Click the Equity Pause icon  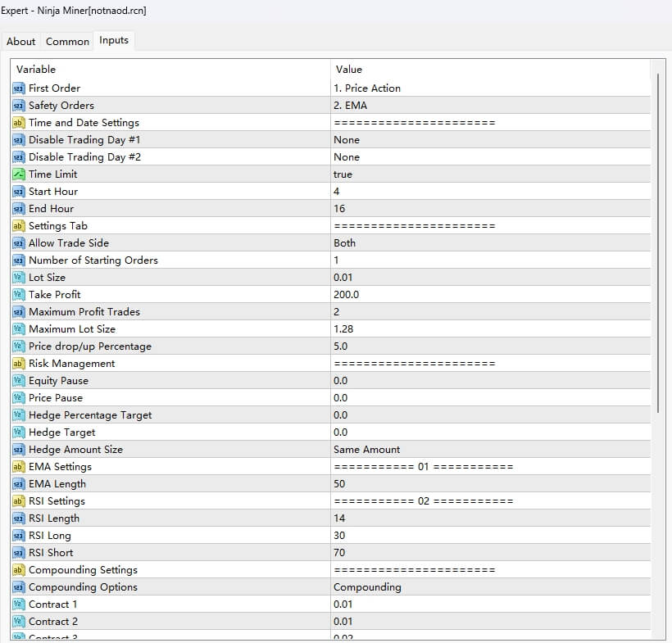(18, 381)
